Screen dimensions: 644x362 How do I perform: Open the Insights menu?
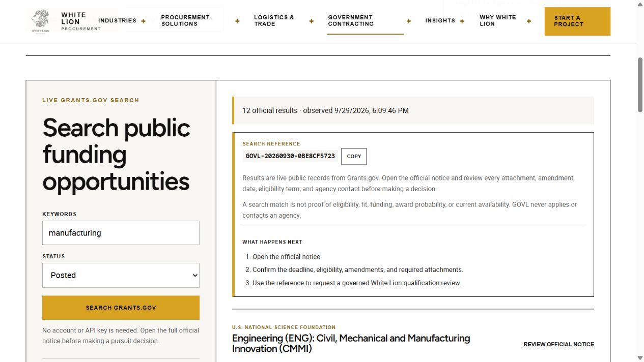coord(440,20)
